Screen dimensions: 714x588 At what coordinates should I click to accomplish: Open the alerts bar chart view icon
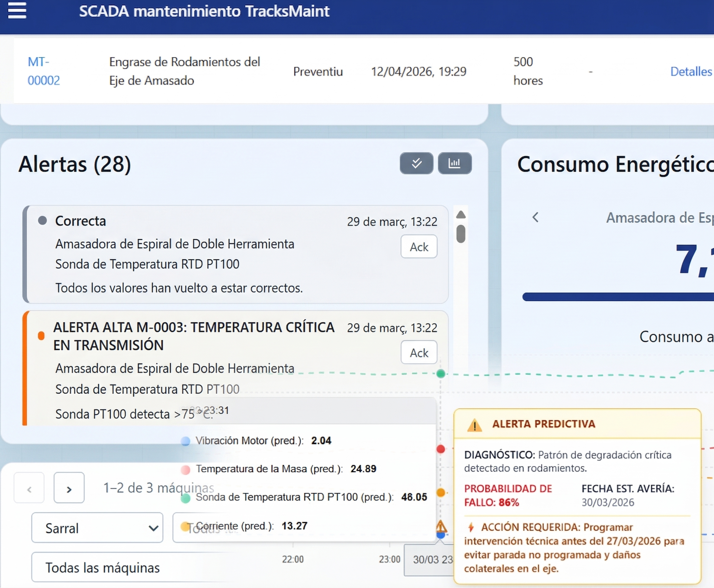(455, 164)
